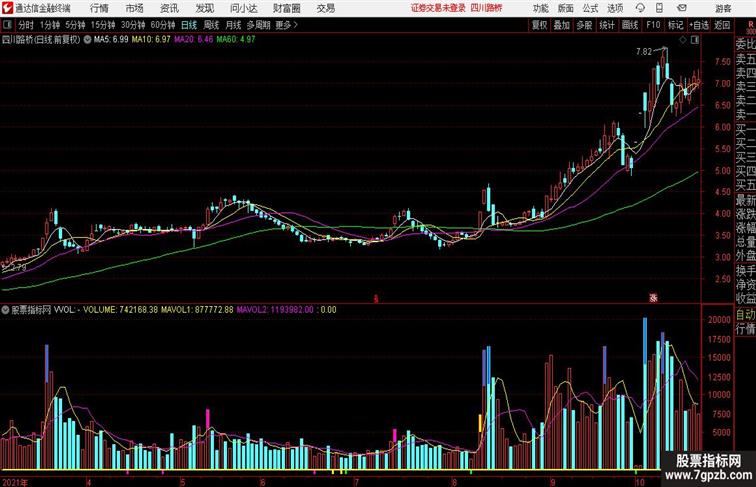Switch to 60分钟 period tab
This screenshot has height=487, width=756.
[162, 25]
